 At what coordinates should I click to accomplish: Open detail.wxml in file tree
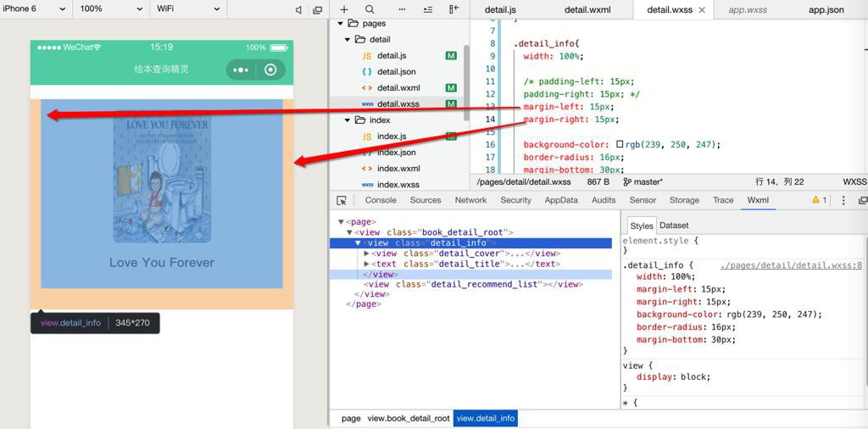398,88
